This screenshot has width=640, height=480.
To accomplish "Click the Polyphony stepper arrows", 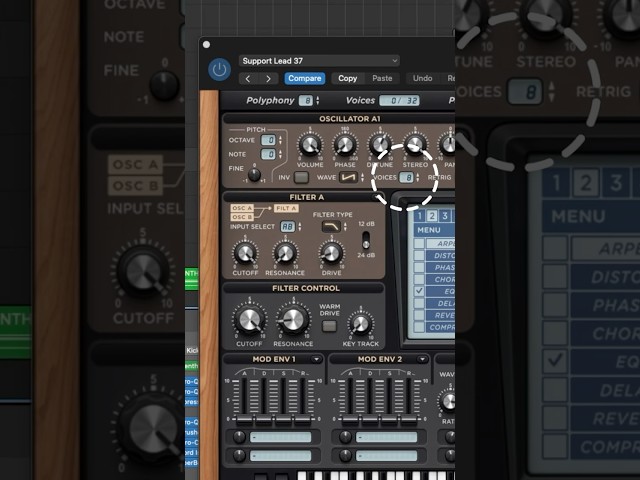I will [318, 100].
